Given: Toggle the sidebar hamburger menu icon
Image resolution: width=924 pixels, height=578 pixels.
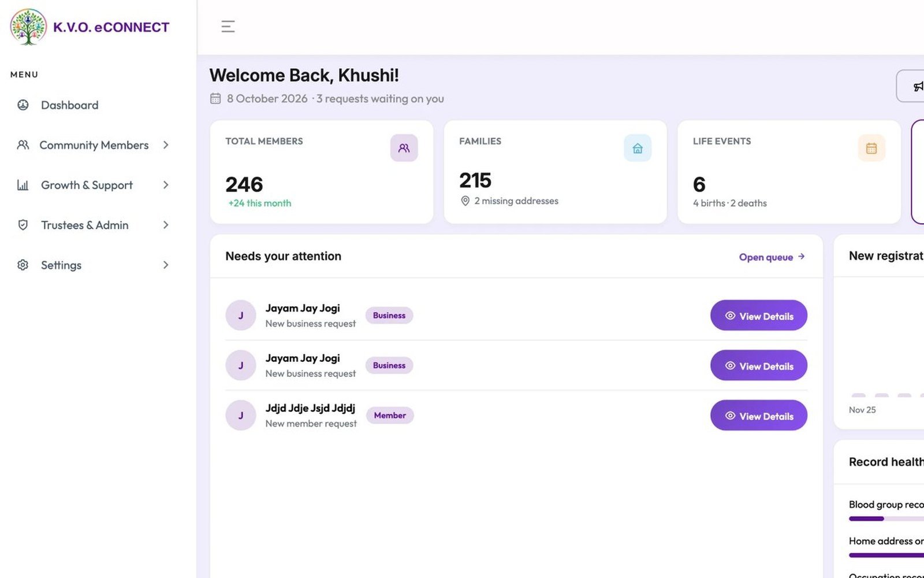Looking at the screenshot, I should [x=228, y=27].
